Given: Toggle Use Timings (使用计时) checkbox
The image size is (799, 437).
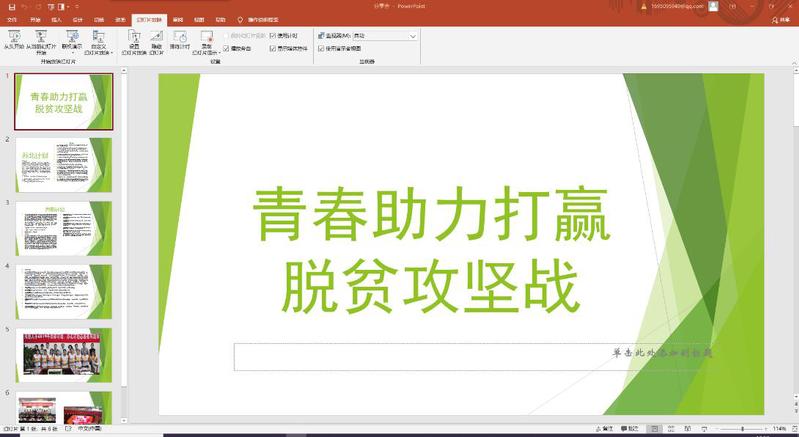Looking at the screenshot, I should [x=273, y=36].
